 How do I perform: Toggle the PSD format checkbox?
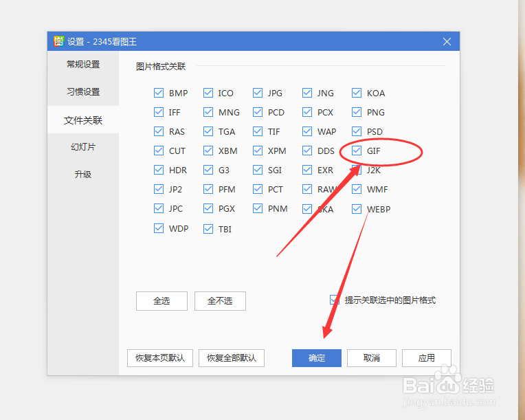coord(357,131)
